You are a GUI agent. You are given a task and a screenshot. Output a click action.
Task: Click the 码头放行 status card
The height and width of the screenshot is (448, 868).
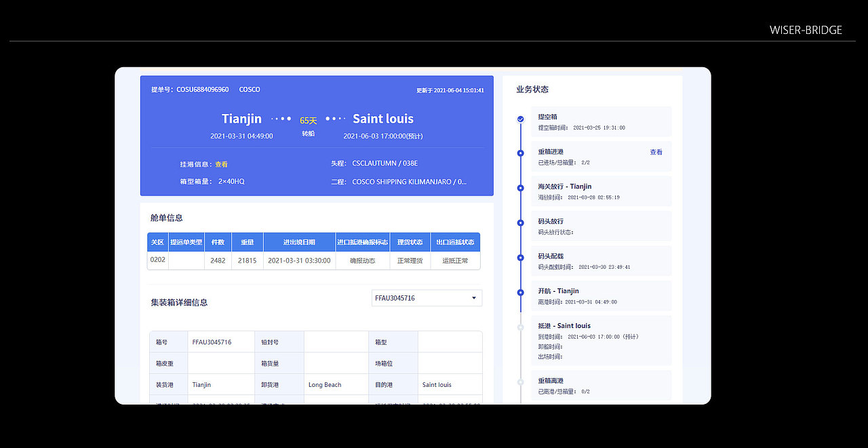coord(601,226)
